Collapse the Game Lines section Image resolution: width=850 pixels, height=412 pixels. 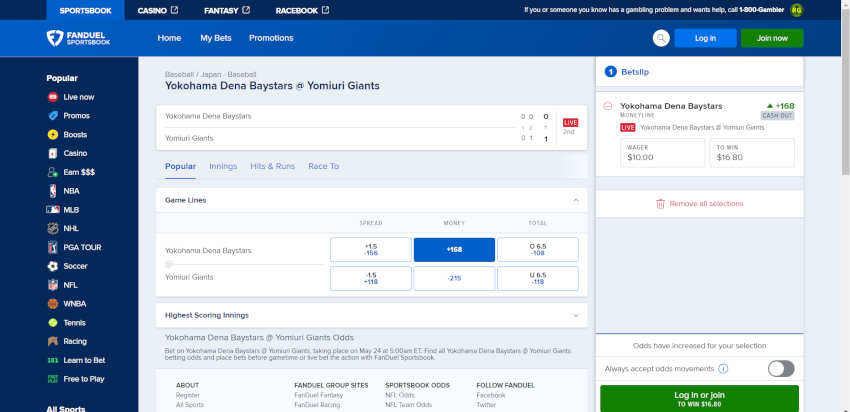pyautogui.click(x=576, y=200)
